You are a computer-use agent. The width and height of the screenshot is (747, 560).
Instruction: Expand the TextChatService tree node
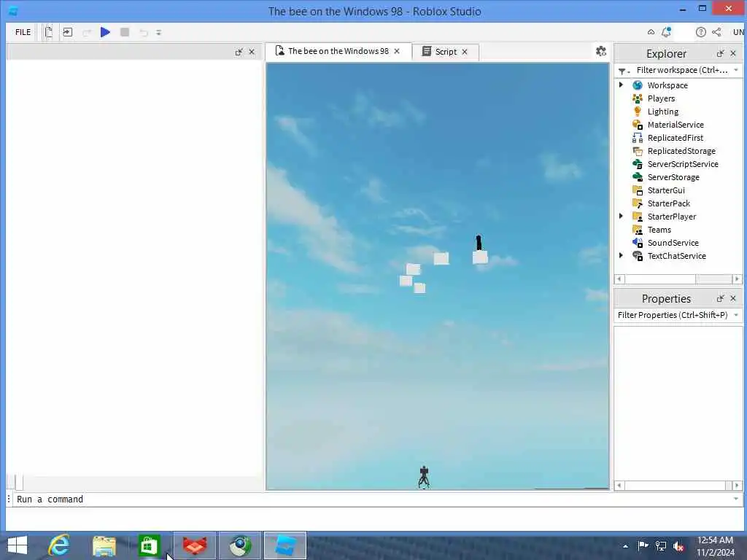(621, 256)
